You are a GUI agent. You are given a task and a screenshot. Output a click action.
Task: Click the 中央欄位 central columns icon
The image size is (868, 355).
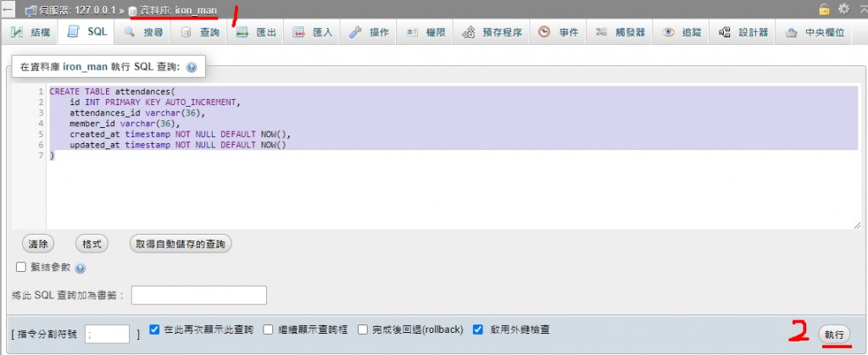pos(791,33)
